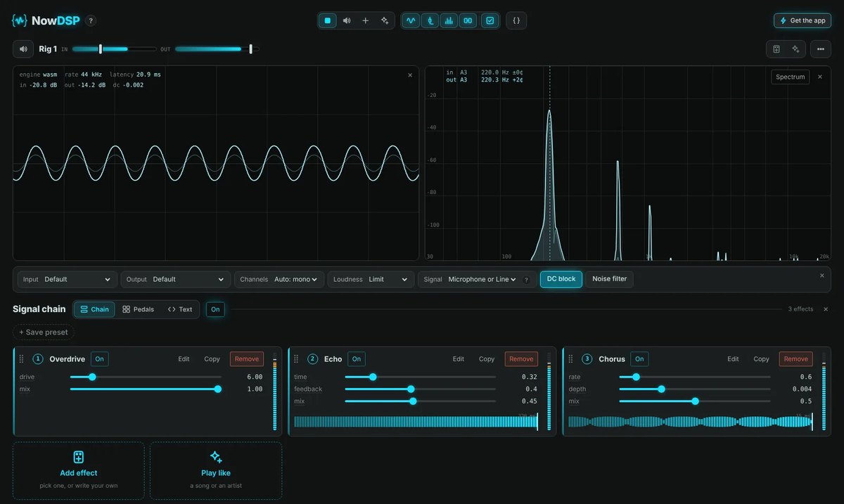
Task: Click the help question mark beside NowDSP logo
Action: [x=91, y=21]
